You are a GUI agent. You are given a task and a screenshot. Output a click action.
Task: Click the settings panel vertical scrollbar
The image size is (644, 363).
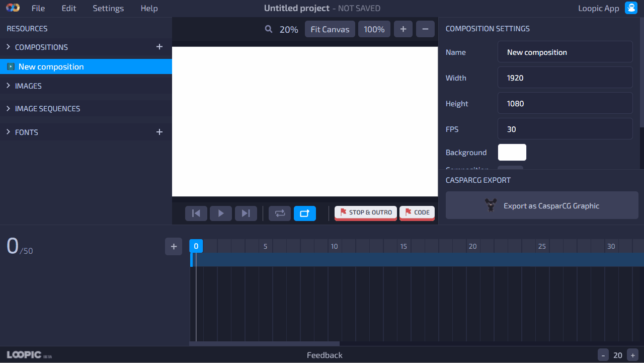click(641, 73)
